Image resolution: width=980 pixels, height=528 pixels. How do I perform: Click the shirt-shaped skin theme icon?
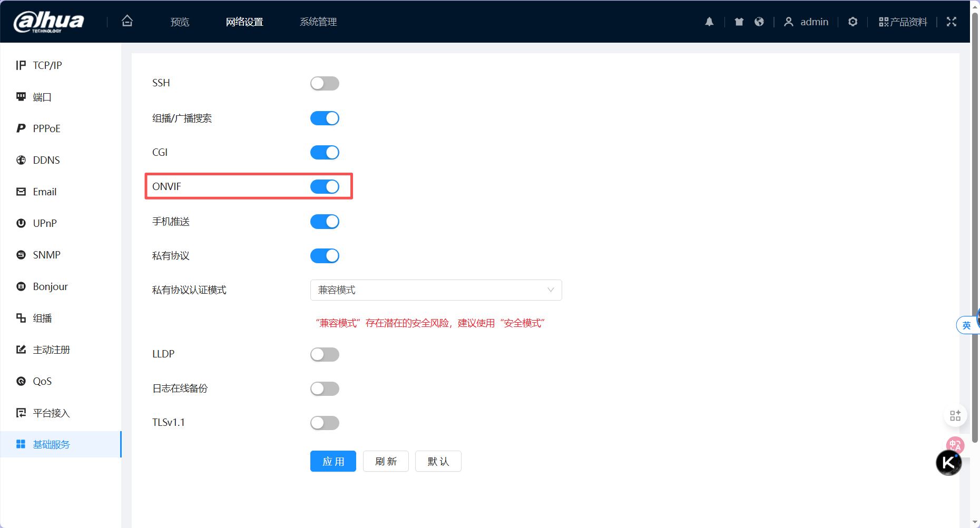click(739, 22)
